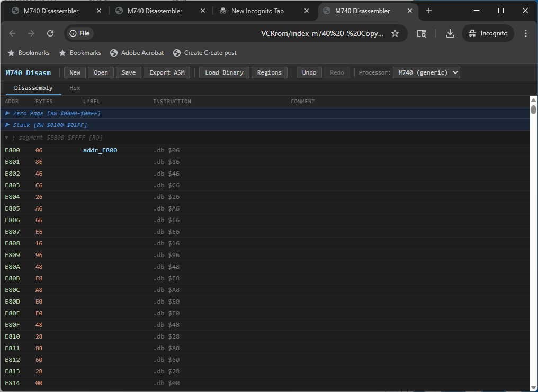The image size is (538, 392).
Task: Click the Export ASM button
Action: click(167, 72)
